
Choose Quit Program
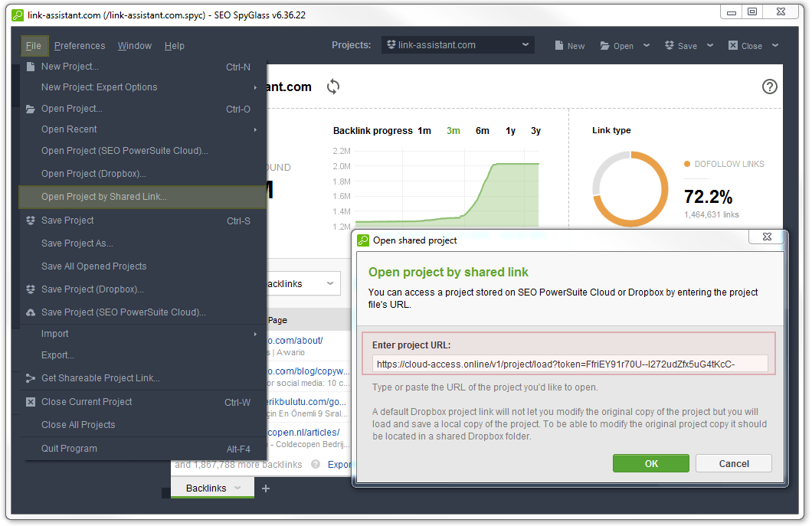tap(142, 449)
